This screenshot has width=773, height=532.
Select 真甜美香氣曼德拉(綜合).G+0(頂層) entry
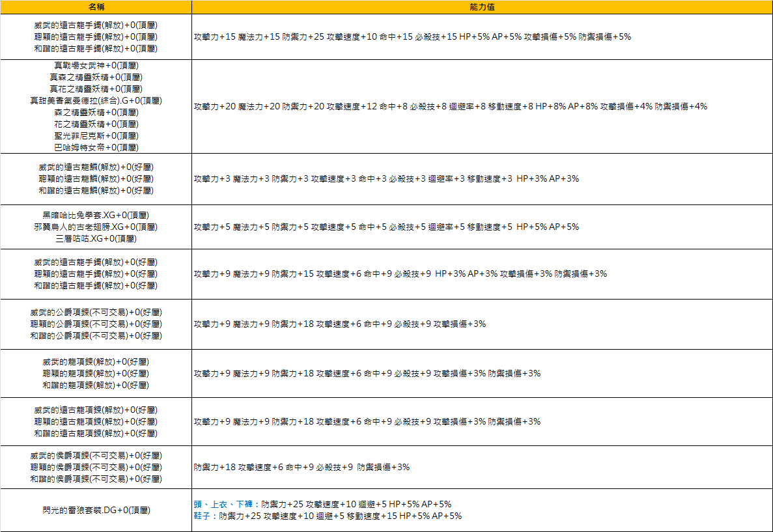[x=96, y=100]
